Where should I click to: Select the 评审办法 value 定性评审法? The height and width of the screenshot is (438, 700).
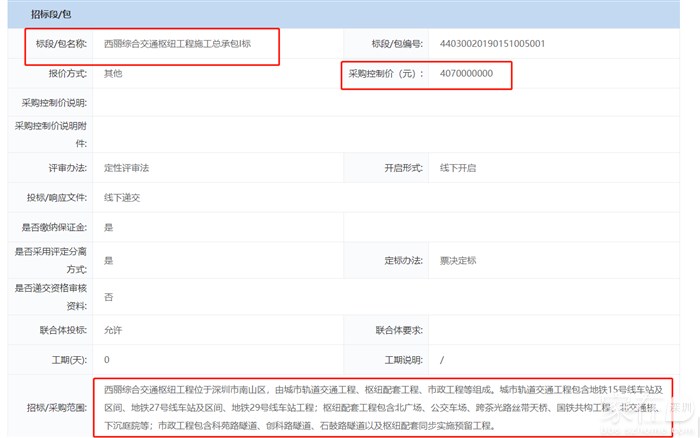tap(127, 168)
